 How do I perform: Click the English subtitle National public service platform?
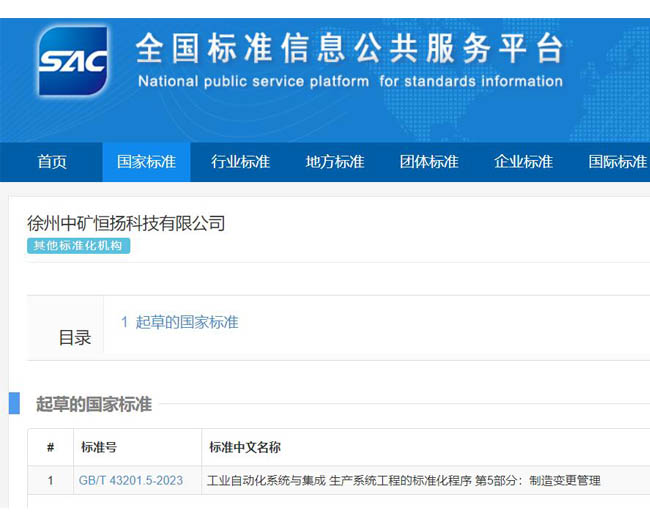[350, 81]
